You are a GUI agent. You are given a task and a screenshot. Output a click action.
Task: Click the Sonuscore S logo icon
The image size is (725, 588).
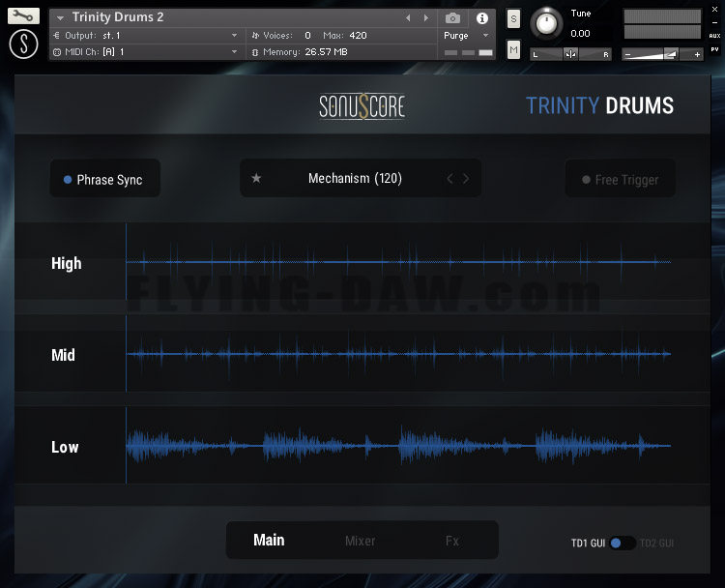(x=23, y=44)
